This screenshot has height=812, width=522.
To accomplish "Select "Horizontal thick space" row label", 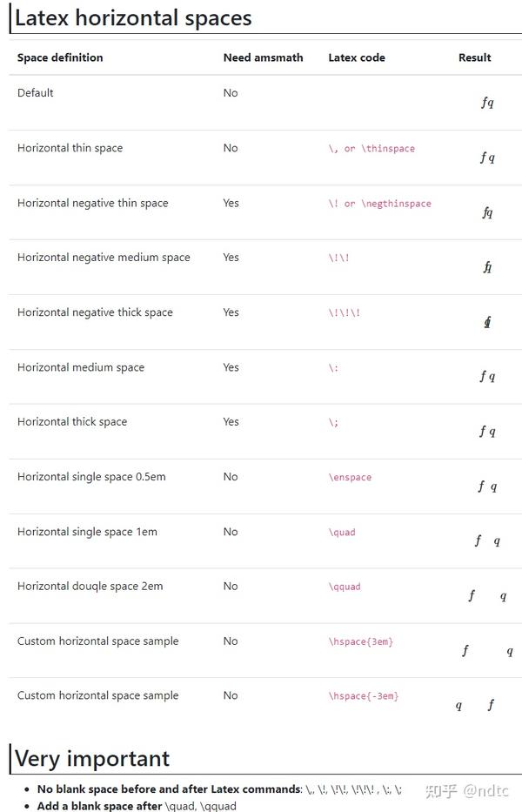I will (x=72, y=422).
